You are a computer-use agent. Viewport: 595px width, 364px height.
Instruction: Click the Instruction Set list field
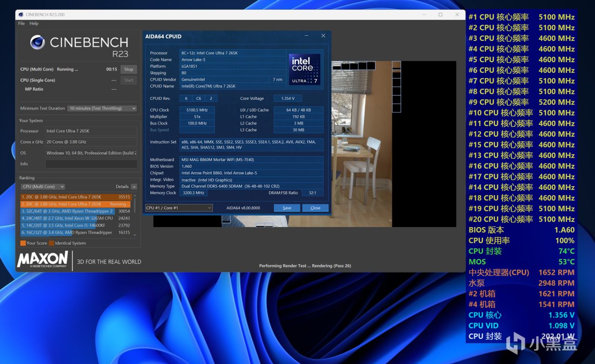click(x=251, y=144)
